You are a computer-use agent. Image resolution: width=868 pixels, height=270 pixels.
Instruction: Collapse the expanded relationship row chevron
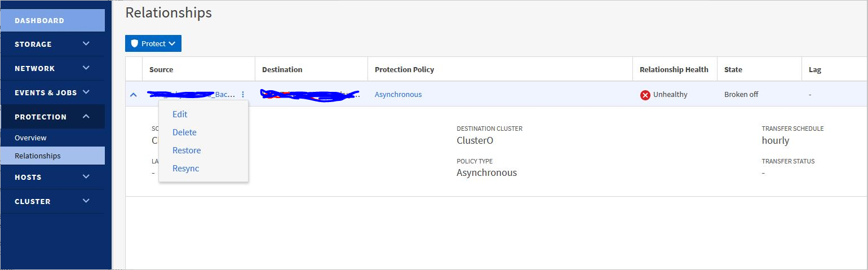(134, 95)
